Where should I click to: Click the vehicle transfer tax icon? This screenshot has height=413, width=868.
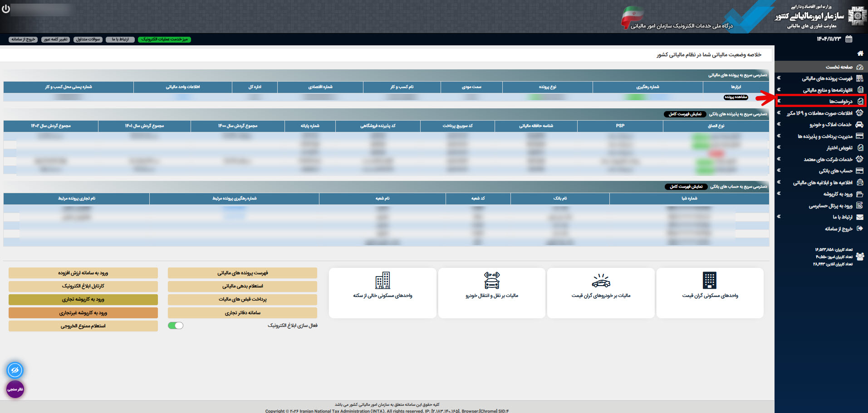[x=491, y=281]
